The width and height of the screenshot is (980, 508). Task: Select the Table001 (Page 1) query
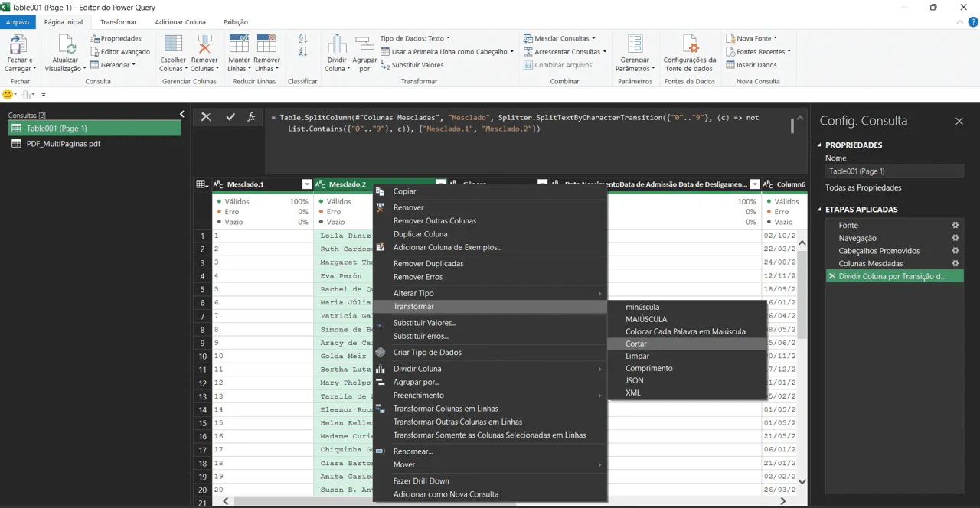94,129
